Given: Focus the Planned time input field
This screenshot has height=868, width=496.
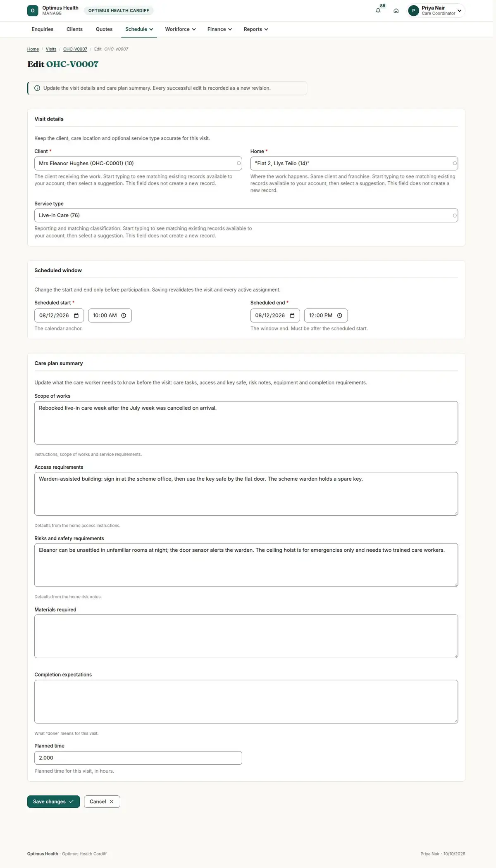Looking at the screenshot, I should pyautogui.click(x=138, y=758).
